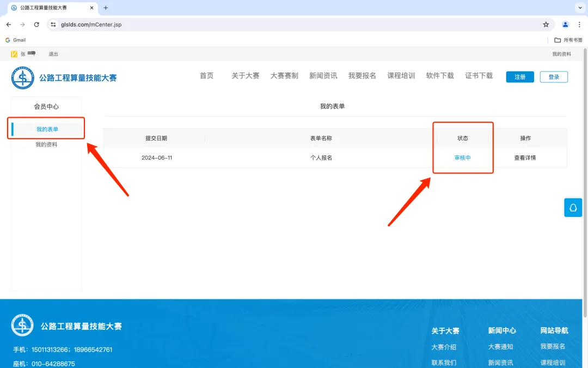
Task: Open the Chrome three-dot menu
Action: tap(579, 24)
